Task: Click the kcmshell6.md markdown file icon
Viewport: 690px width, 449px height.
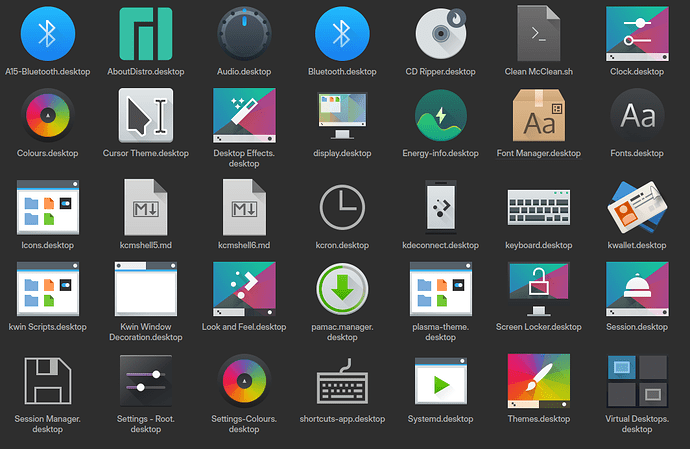Action: tap(244, 207)
